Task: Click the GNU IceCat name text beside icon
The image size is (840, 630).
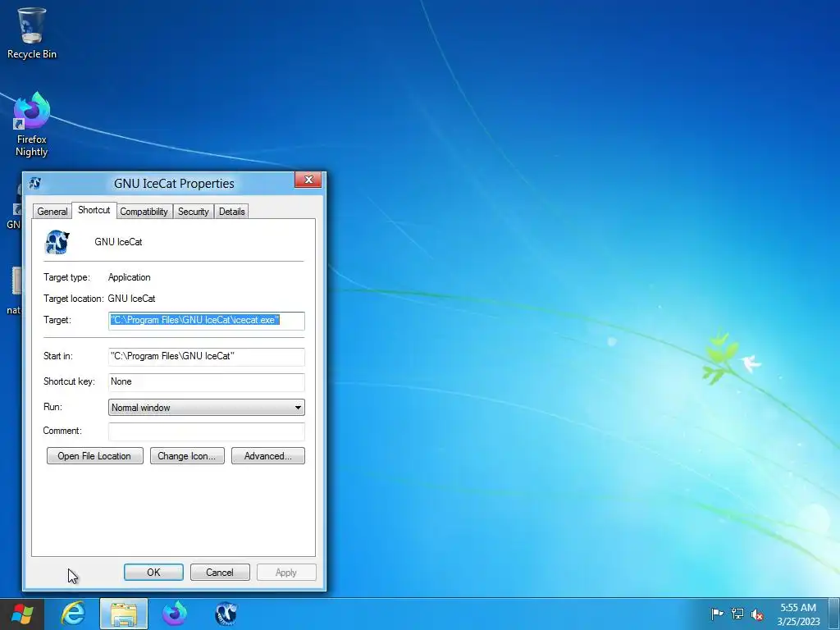Action: pos(118,242)
